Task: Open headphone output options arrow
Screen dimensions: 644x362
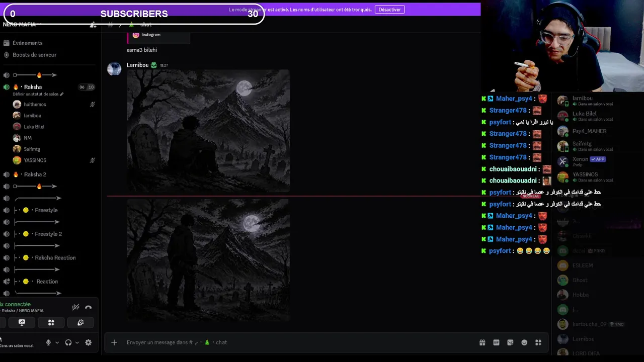Action: point(77,342)
